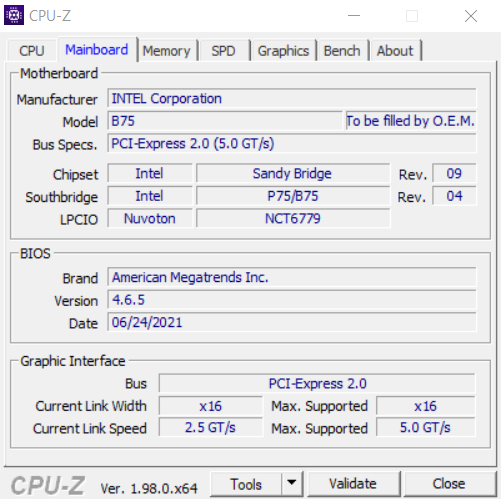Switch to the CPU tab
501x499 pixels.
coord(32,51)
